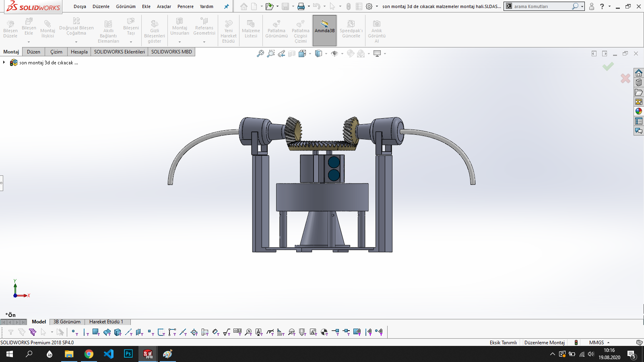644x362 pixels.
Task: Open the View Settings monitor icon
Action: tap(377, 53)
